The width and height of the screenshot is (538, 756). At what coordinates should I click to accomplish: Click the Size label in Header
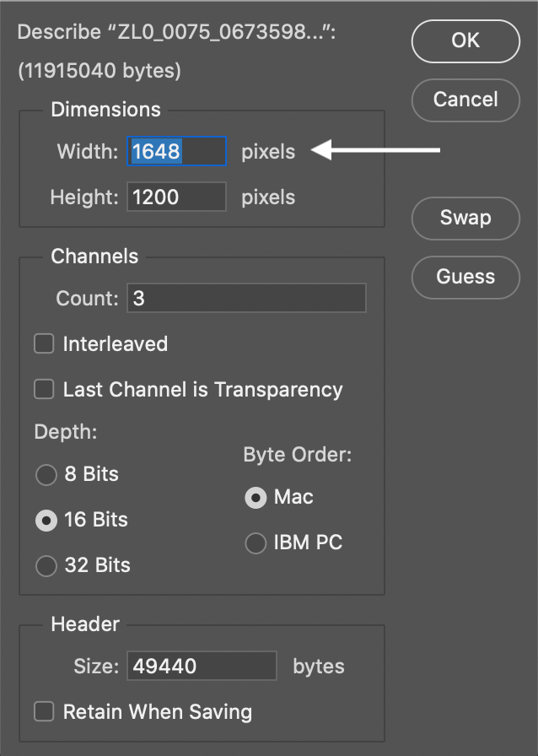click(x=96, y=666)
